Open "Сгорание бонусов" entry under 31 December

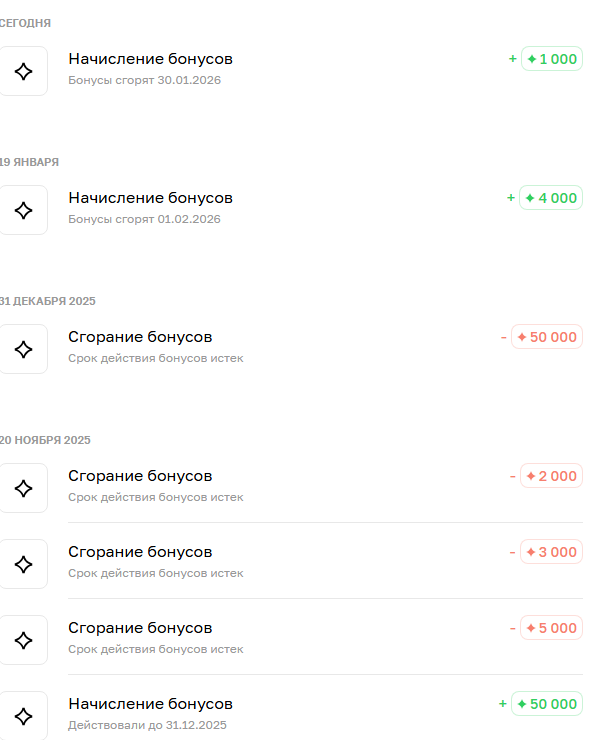click(x=140, y=337)
